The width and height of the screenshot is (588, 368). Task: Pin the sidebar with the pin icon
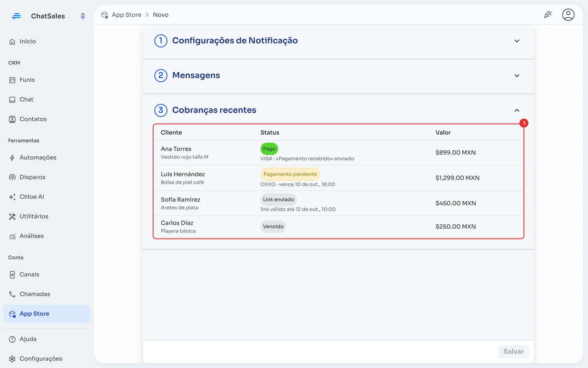click(x=83, y=16)
